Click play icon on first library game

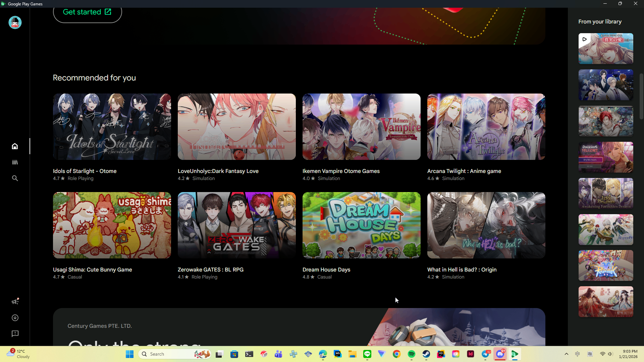point(584,39)
